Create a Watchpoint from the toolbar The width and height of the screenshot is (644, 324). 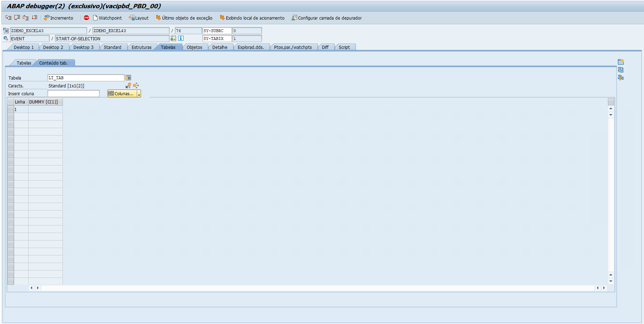(x=107, y=17)
